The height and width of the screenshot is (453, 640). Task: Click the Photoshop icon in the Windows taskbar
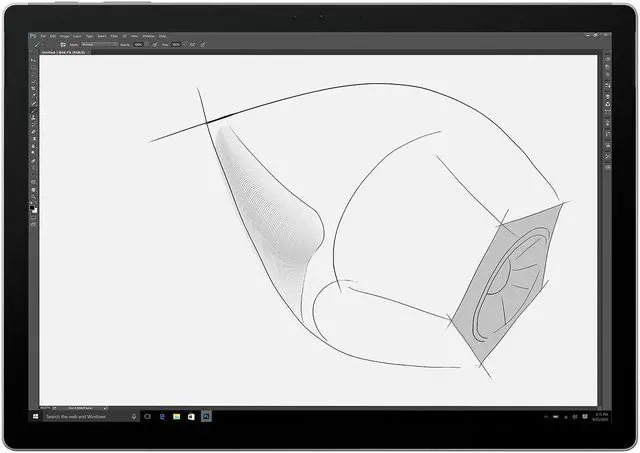(x=206, y=415)
